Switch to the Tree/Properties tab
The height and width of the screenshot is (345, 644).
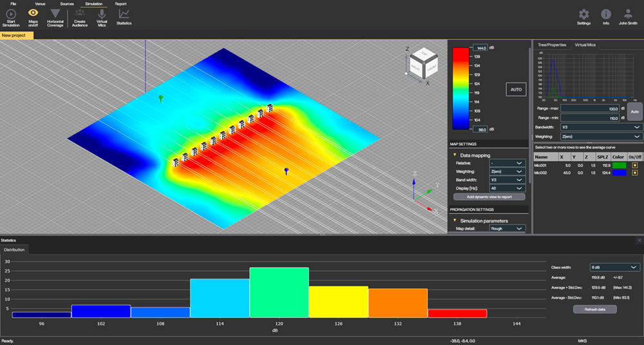tap(552, 45)
